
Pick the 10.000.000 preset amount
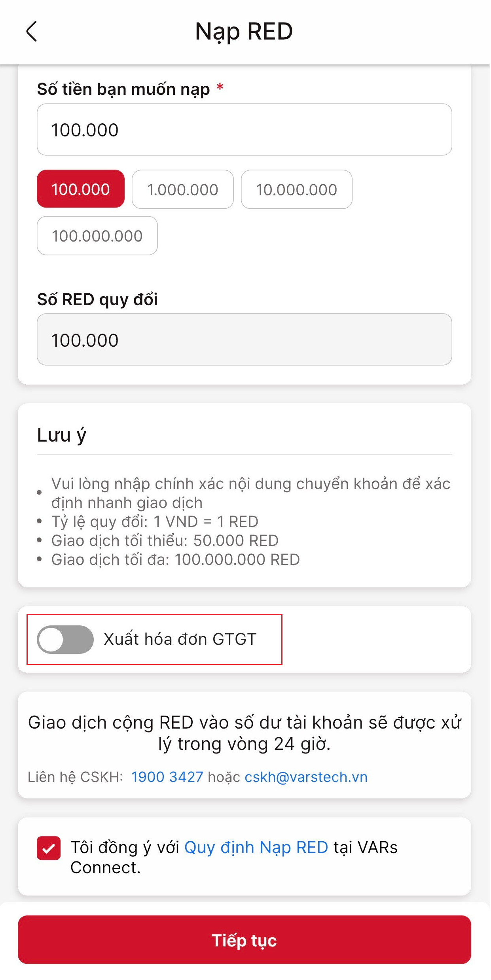point(296,189)
